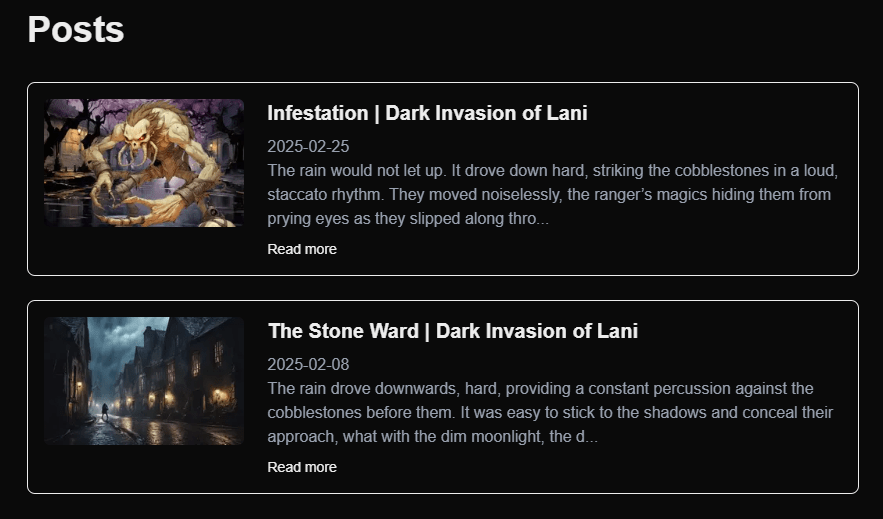Click 'The Stone Ward' words in second title

coord(341,331)
